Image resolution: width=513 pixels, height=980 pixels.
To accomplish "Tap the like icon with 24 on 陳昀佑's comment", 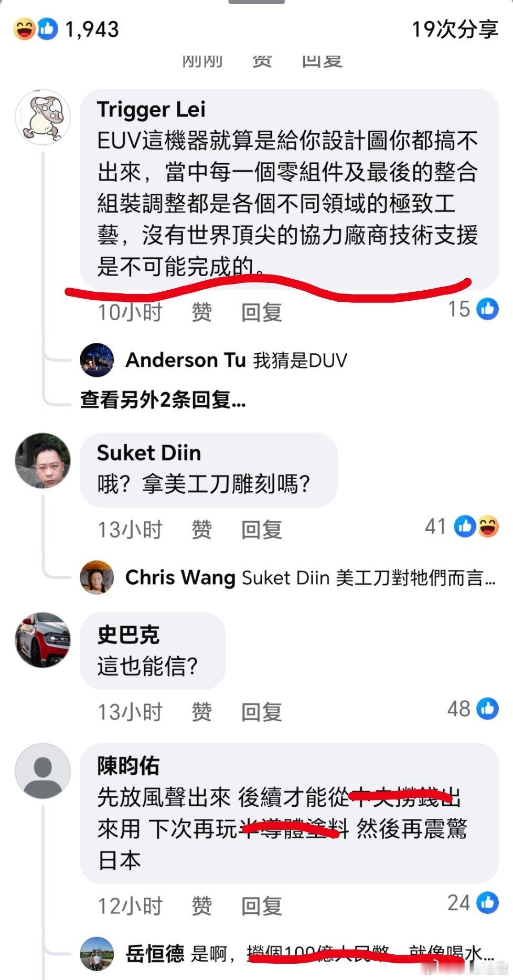I will click(x=487, y=903).
